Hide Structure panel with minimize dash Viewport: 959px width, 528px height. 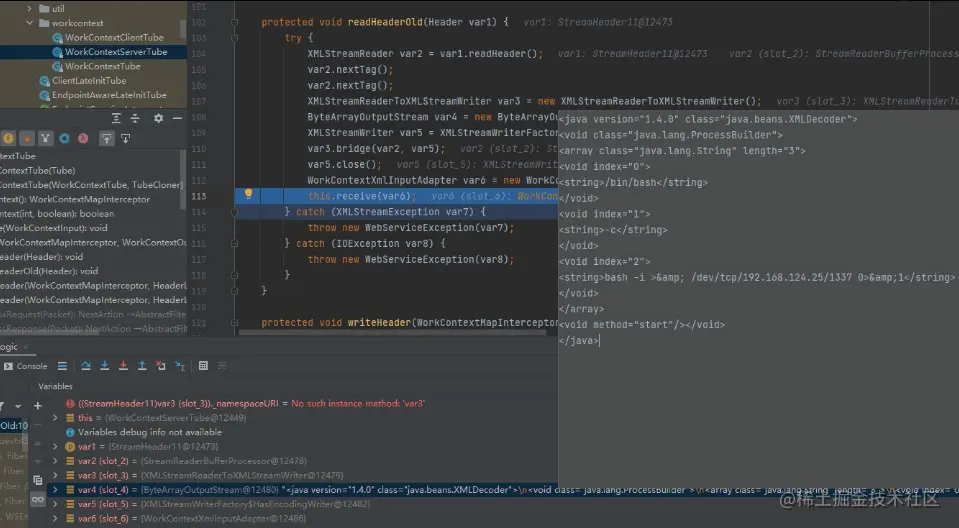177,118
